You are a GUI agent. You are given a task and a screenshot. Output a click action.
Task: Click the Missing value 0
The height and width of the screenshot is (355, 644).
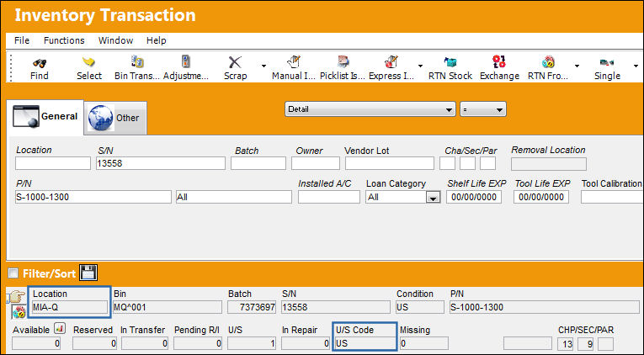423,343
